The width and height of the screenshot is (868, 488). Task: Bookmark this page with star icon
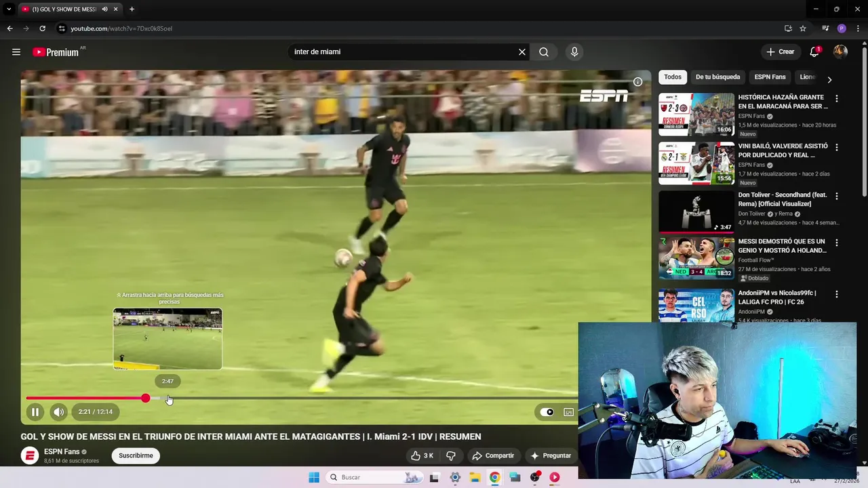(803, 28)
